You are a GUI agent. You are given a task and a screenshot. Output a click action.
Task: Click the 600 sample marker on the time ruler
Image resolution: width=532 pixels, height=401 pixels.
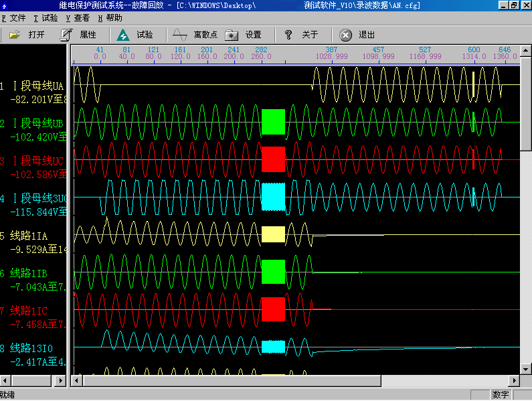(x=474, y=50)
